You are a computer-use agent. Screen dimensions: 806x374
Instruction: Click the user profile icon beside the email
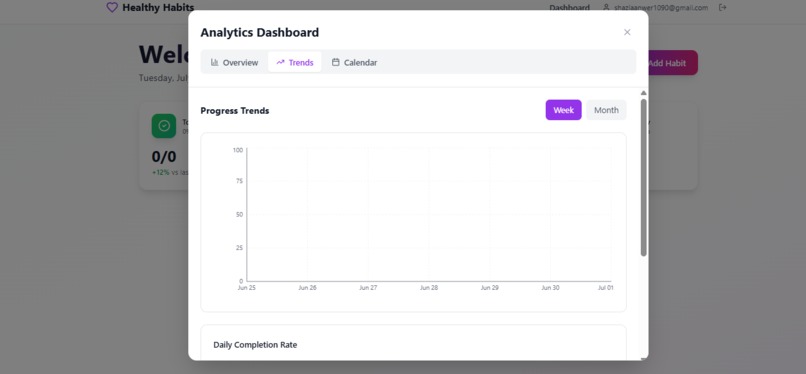606,8
